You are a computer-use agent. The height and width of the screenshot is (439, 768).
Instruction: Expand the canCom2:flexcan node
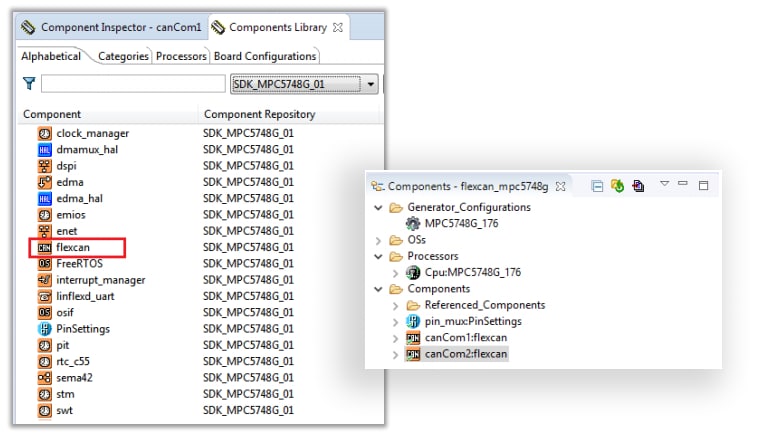[395, 354]
